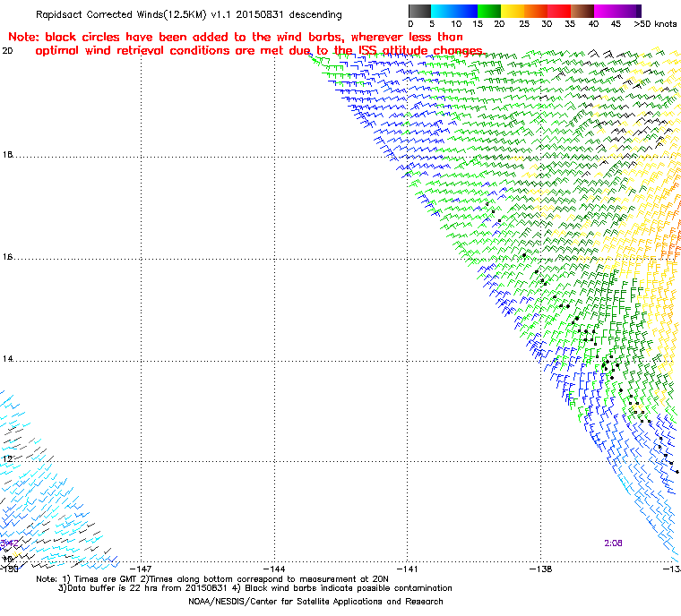The height and width of the screenshot is (616, 681).
Task: Click the orange 25-30 knots legend swatch
Action: pyautogui.click(x=536, y=12)
